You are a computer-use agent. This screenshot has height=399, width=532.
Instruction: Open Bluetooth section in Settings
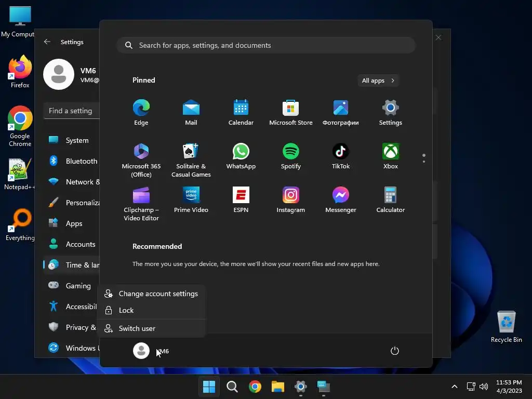[72, 161]
